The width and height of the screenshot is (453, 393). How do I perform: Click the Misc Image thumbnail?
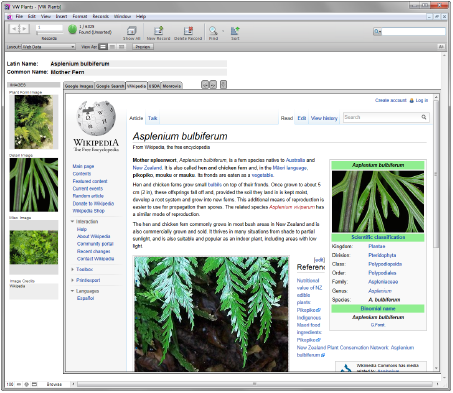tap(34, 247)
